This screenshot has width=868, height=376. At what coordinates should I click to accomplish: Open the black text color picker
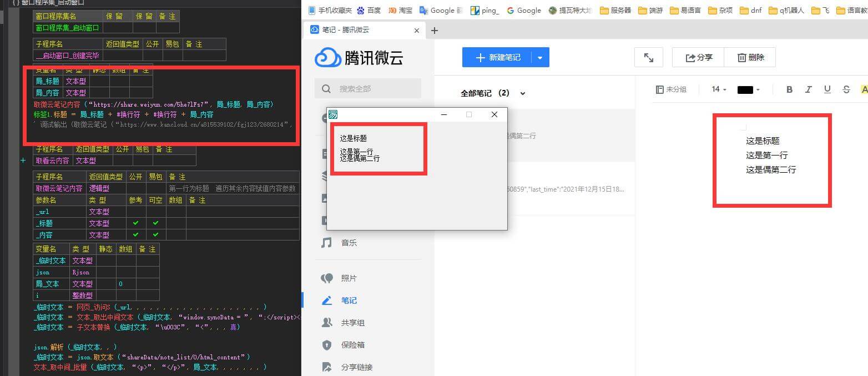(748, 89)
